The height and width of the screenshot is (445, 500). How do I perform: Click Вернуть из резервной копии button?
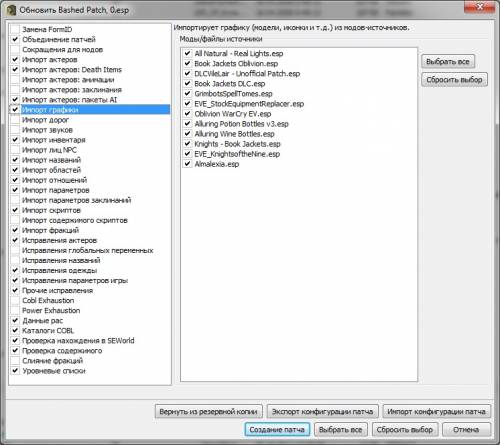208,412
